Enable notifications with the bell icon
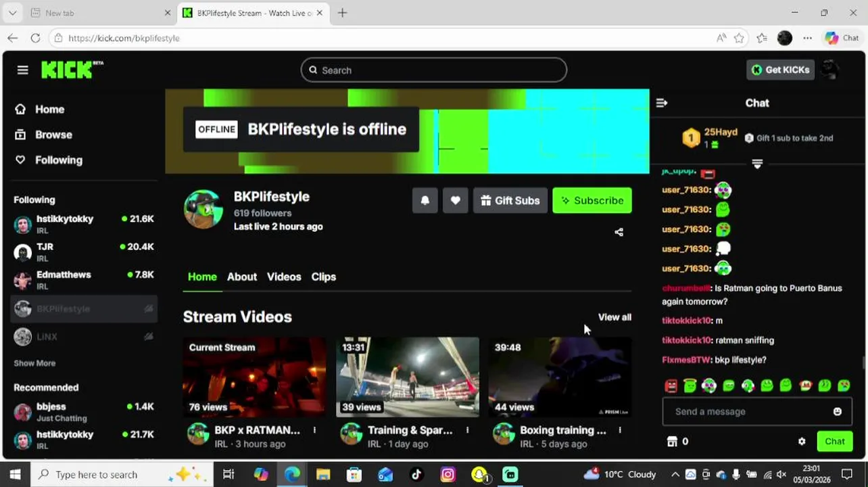 pyautogui.click(x=425, y=200)
